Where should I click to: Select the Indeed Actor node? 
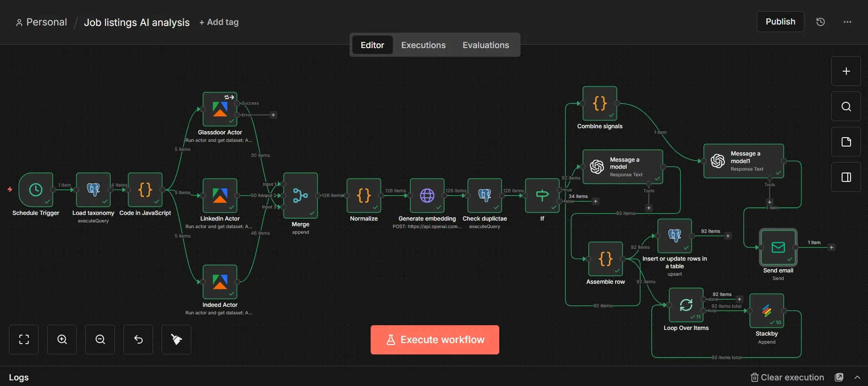click(220, 281)
